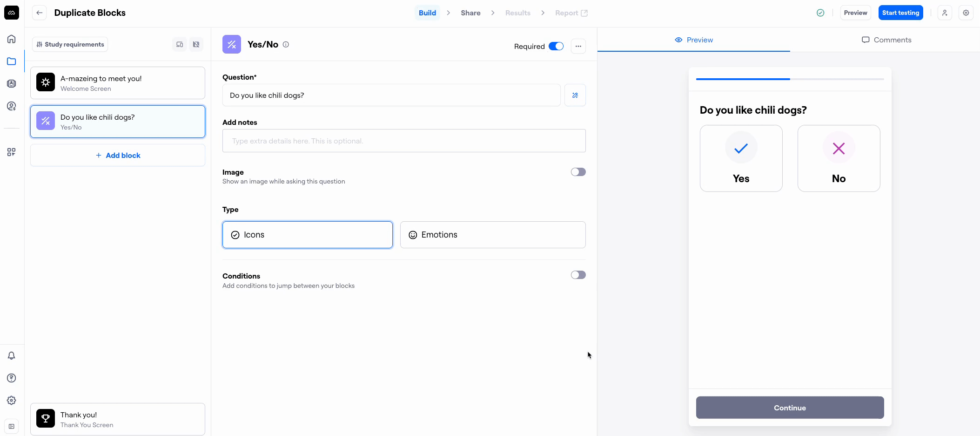
Task: Click the Start testing button
Action: click(x=900, y=13)
